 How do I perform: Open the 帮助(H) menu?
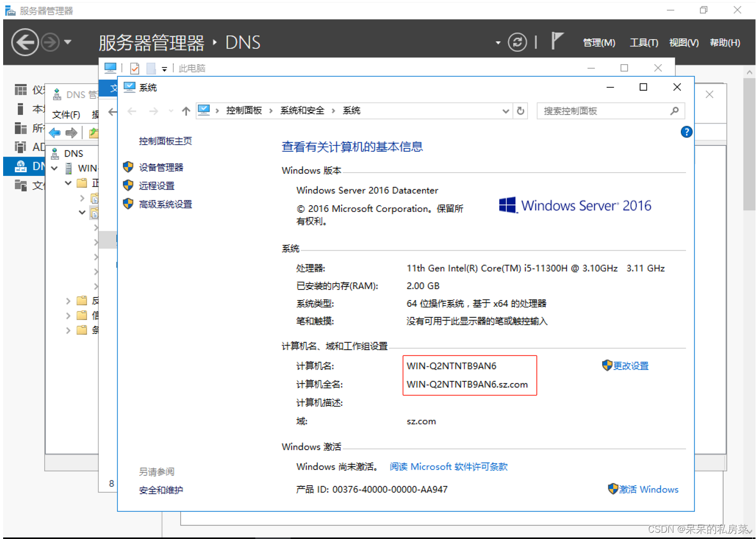coord(725,43)
